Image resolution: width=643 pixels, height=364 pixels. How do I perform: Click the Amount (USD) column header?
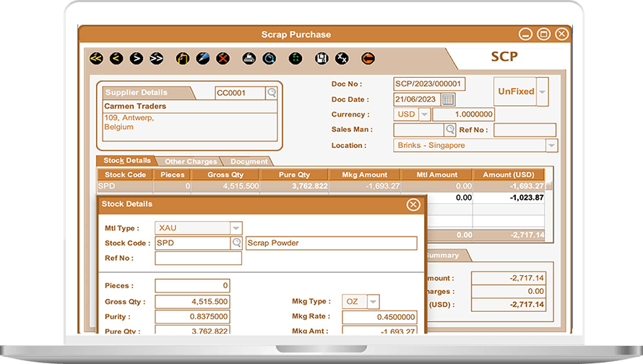[509, 175]
